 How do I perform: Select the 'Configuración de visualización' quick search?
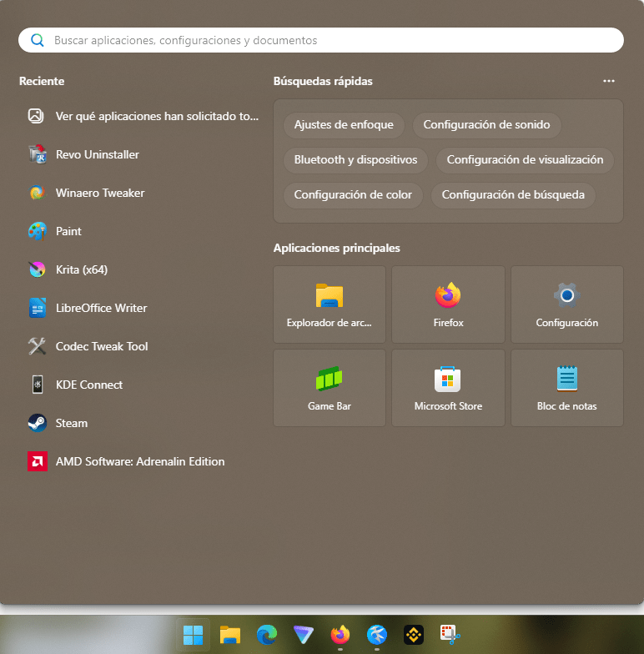tap(525, 160)
